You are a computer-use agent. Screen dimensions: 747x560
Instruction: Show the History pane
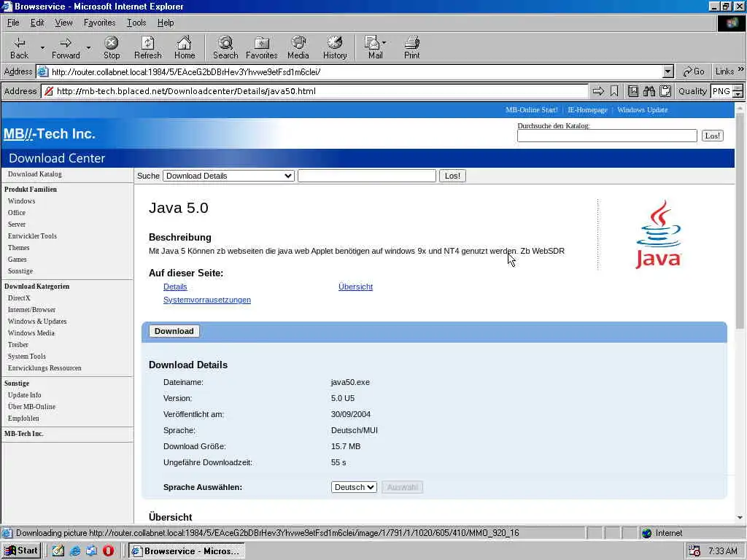[x=335, y=47]
